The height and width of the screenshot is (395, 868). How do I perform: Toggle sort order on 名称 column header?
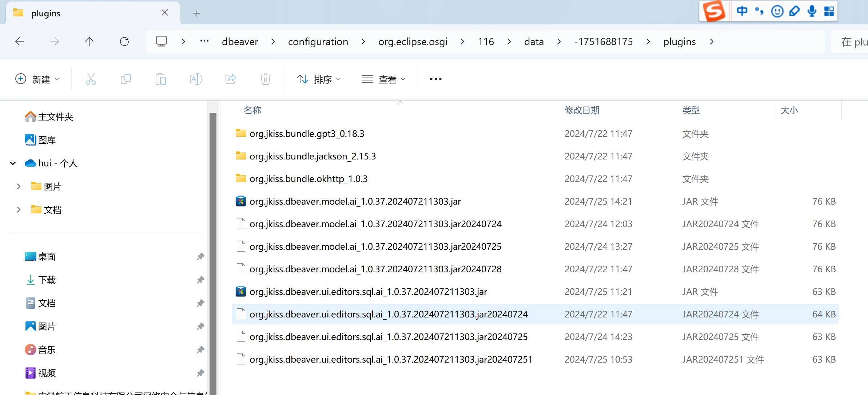coord(252,110)
